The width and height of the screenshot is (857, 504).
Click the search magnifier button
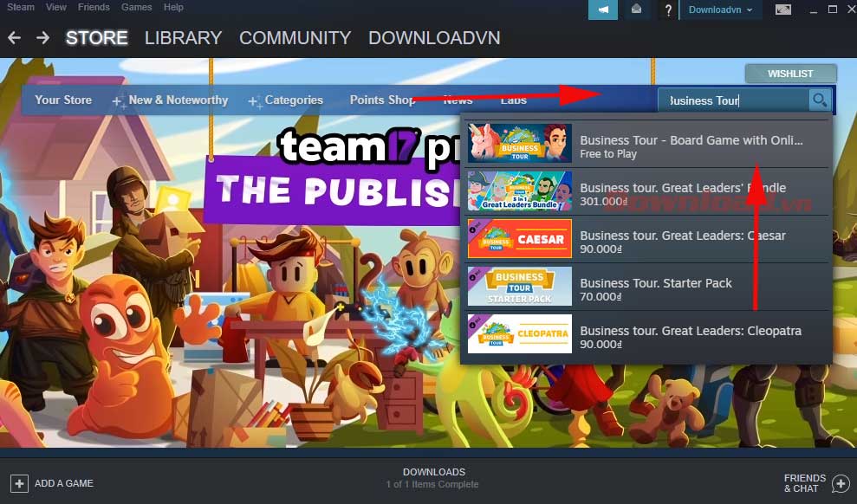(820, 100)
